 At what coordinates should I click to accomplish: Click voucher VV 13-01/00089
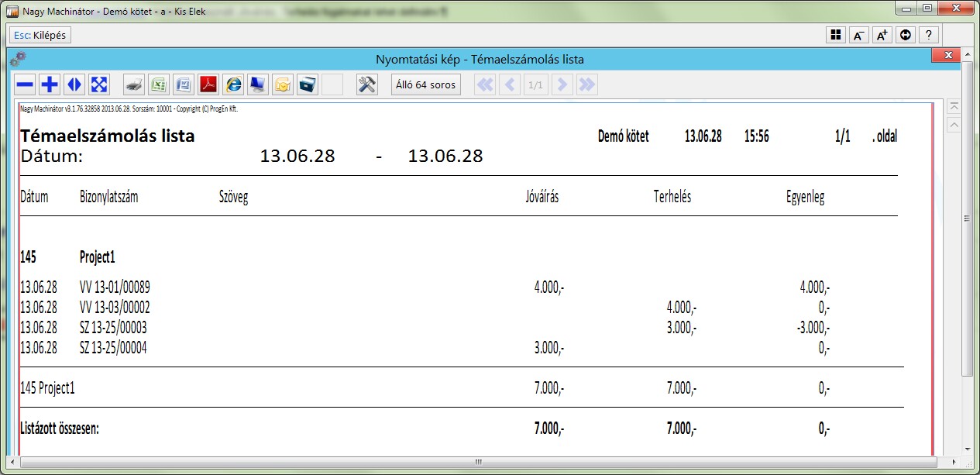[x=115, y=287]
